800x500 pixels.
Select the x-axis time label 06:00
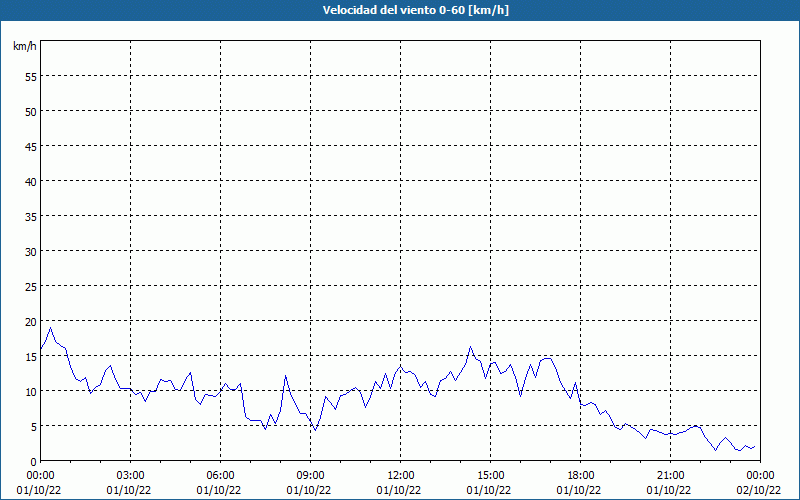click(x=220, y=476)
